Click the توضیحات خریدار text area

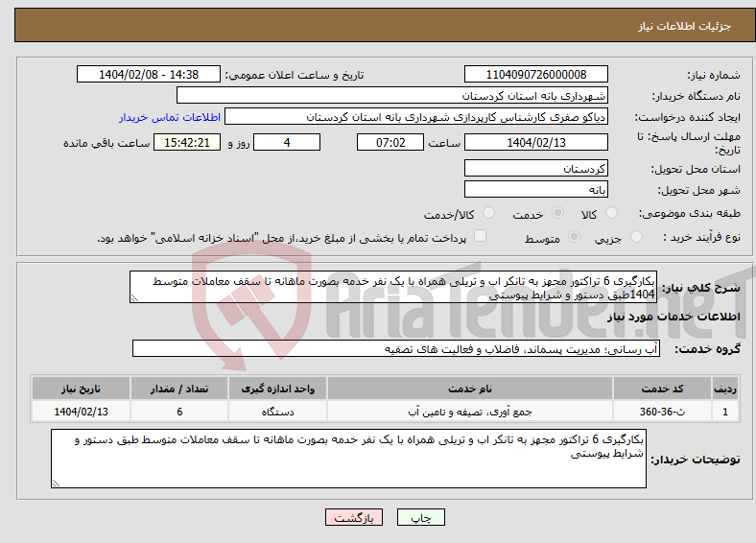(348, 459)
